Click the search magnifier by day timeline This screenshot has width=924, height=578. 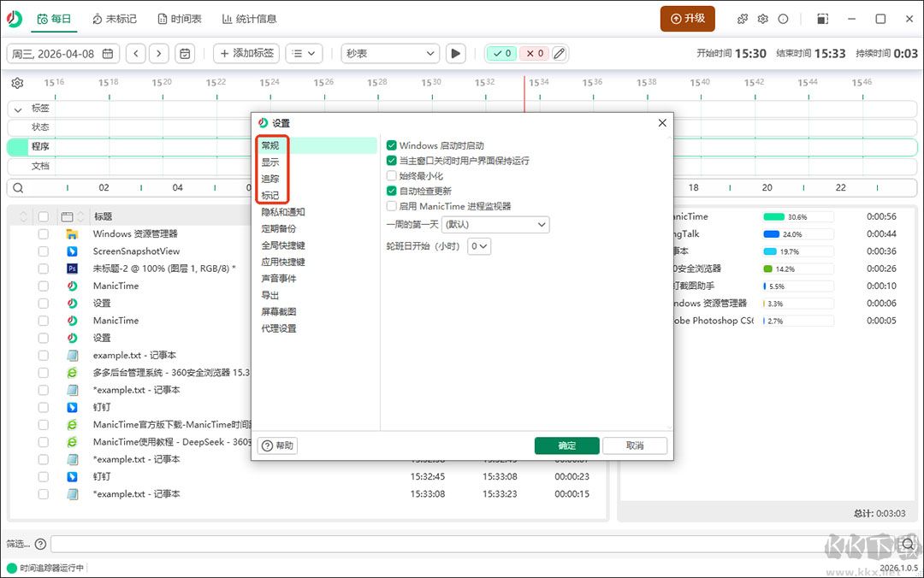point(18,188)
